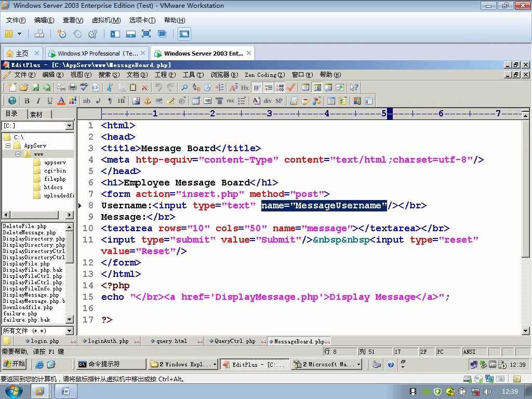Click the Save All icon
This screenshot has height=399, width=532.
tap(47, 87)
